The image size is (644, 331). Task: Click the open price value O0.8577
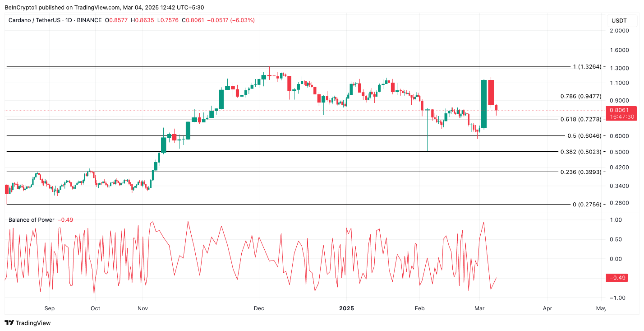(x=116, y=20)
